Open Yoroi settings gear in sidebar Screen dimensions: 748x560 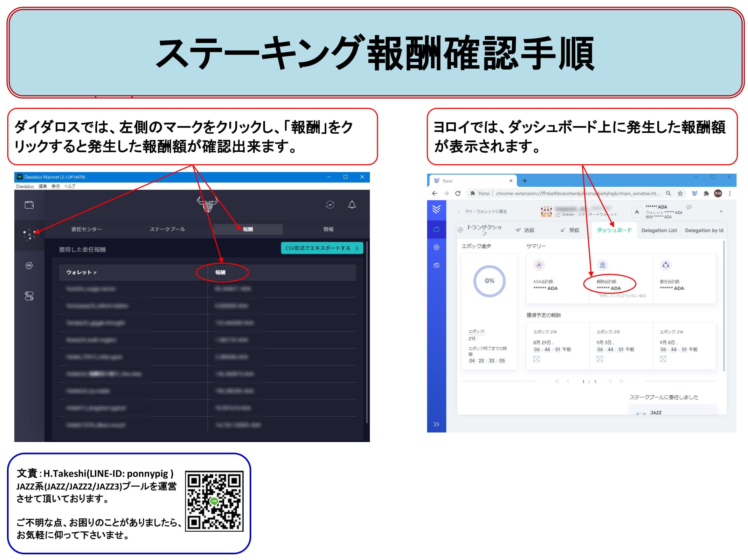pyautogui.click(x=436, y=247)
